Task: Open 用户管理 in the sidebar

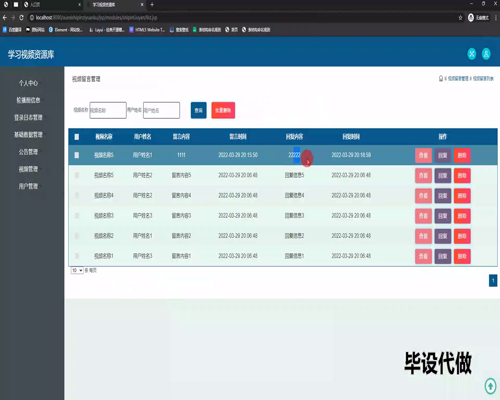Action: (28, 186)
